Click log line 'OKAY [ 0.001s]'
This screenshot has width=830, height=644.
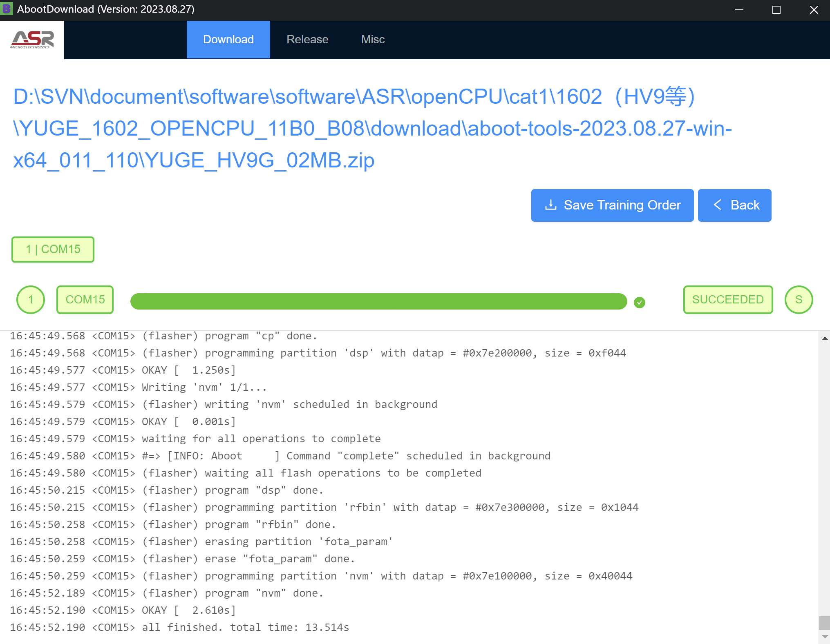tap(123, 421)
